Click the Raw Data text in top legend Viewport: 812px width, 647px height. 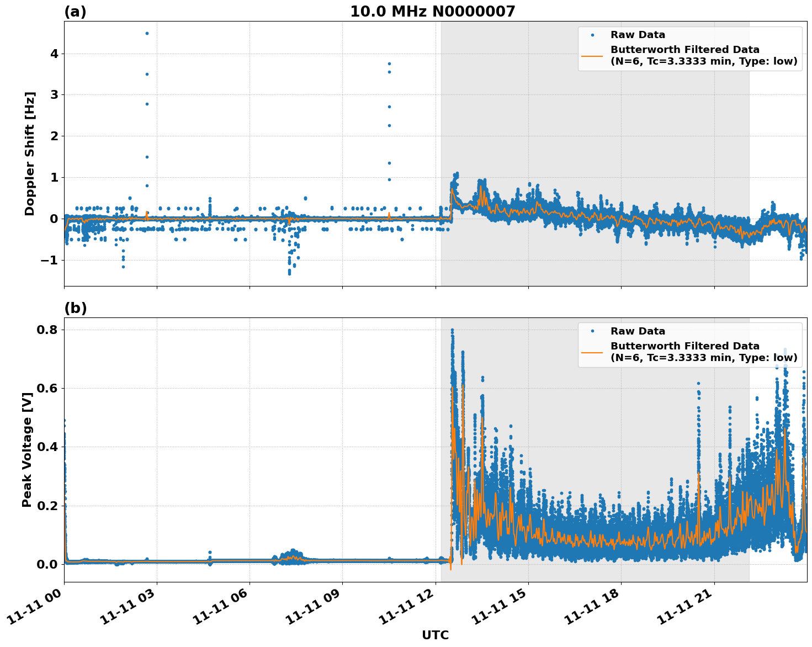coord(638,35)
